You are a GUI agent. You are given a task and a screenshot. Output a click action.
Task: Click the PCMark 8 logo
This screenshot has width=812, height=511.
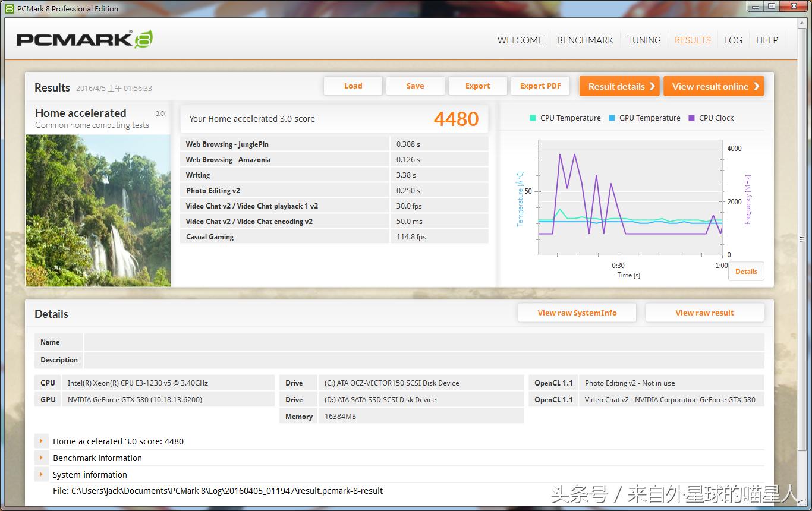[84, 40]
